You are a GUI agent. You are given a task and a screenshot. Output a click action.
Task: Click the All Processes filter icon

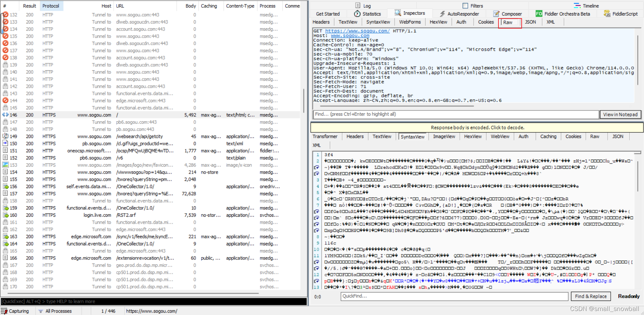coord(41,311)
